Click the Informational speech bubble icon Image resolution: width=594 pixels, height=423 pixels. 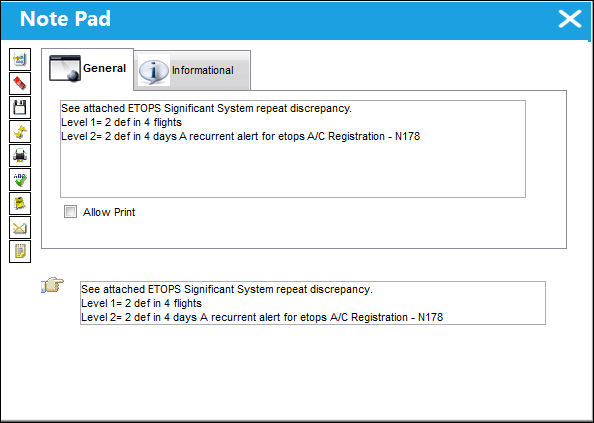[153, 71]
